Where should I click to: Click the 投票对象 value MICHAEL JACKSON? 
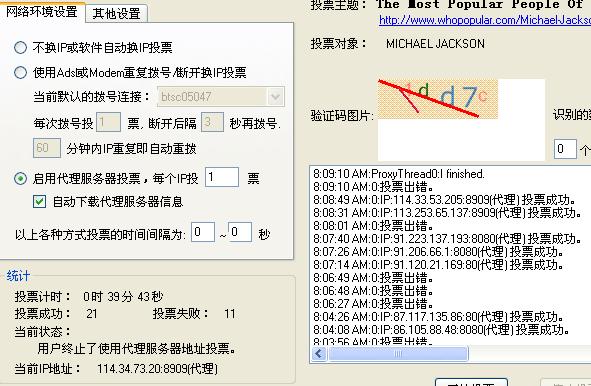coord(435,44)
